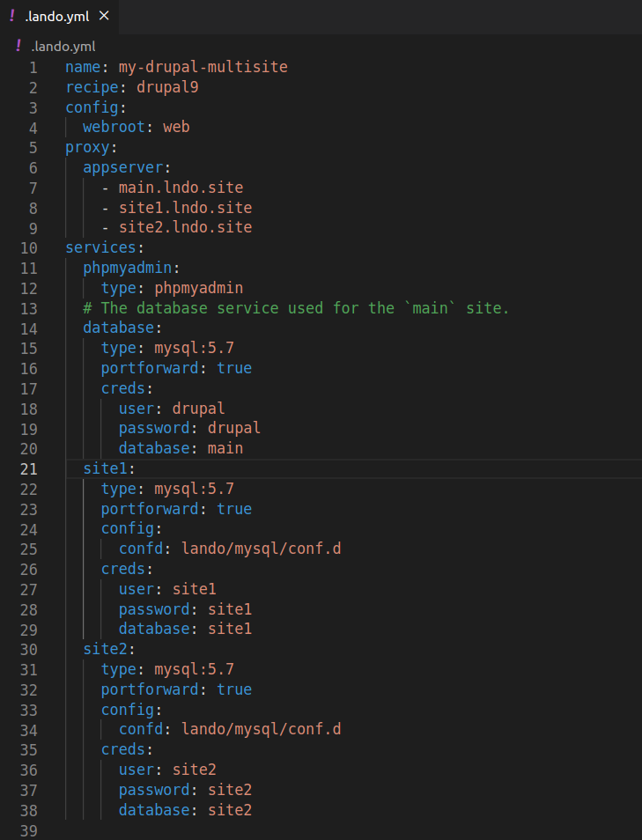Place cursor on 'my-drupal-multisite' name value
Viewport: 642px width, 840px height.
tap(203, 67)
